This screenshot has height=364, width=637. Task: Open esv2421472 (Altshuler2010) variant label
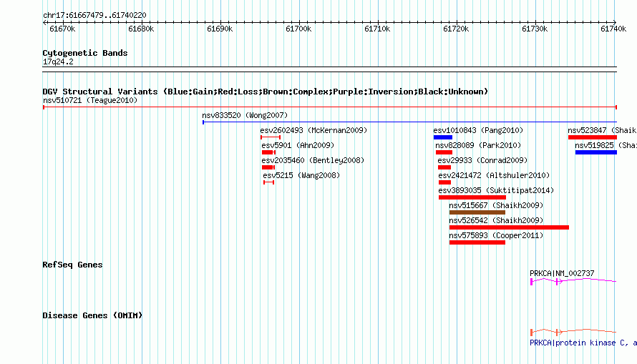[x=494, y=175]
